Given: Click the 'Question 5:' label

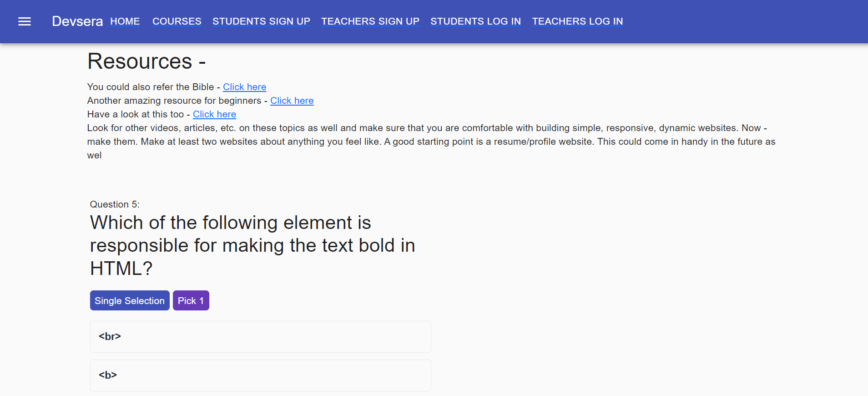Looking at the screenshot, I should click(115, 204).
